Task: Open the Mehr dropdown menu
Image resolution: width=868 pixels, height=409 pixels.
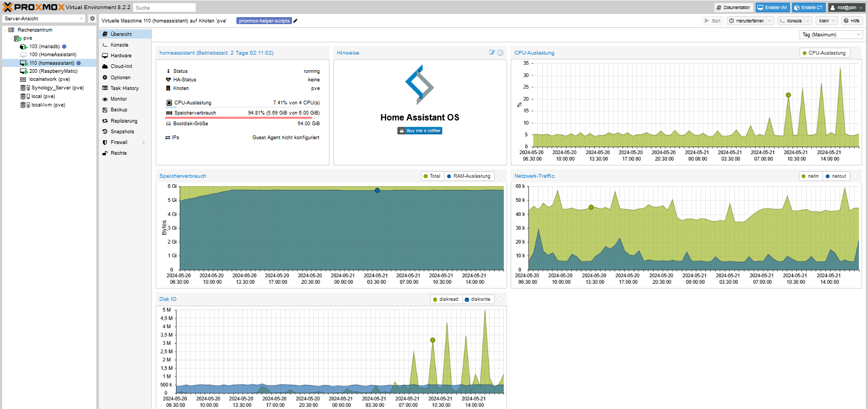Action: pyautogui.click(x=827, y=21)
